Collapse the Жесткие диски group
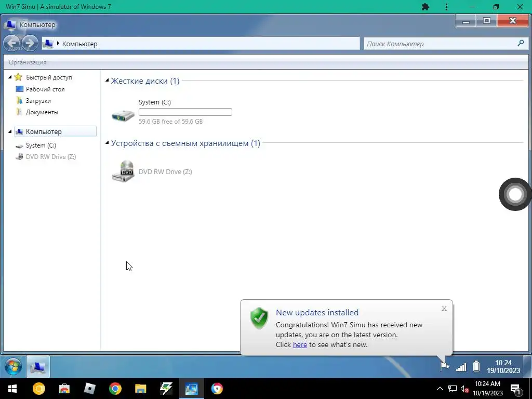Viewport: 532px width, 399px height. (x=107, y=81)
